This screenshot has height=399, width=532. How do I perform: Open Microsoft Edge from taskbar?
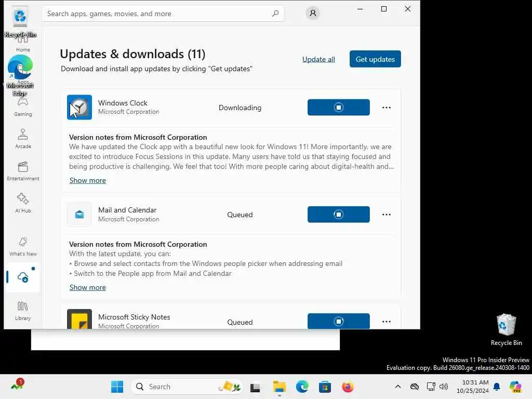point(302,387)
